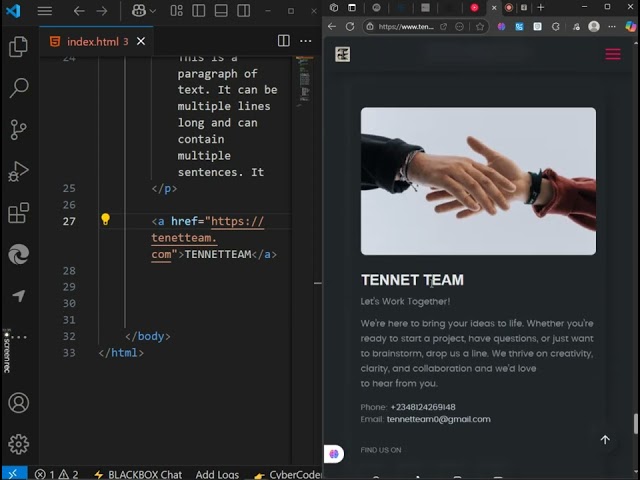640x480 pixels.
Task: Open the remote window indicator in status bar
Action: (x=13, y=473)
